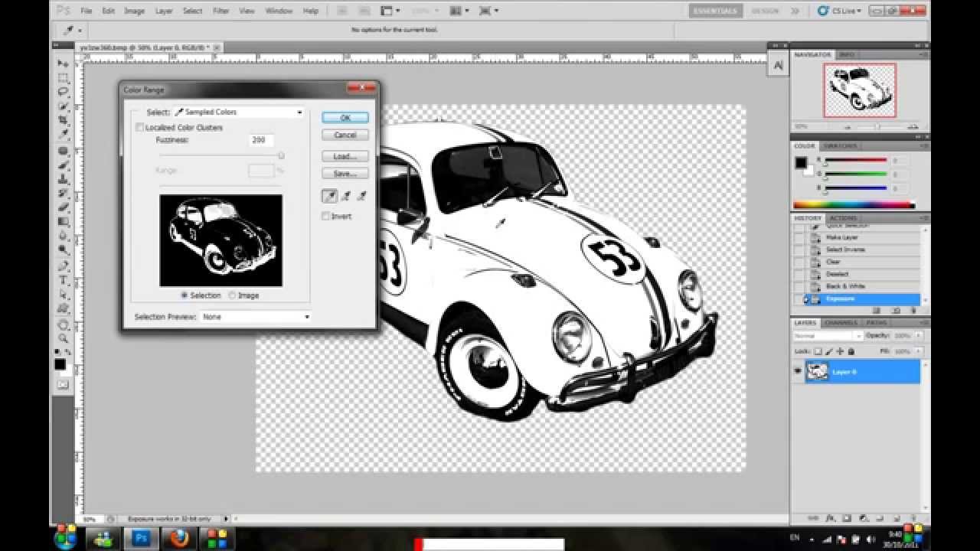The image size is (980, 551).
Task: Open the Select dropdown showing Sampled Colors
Action: point(238,112)
